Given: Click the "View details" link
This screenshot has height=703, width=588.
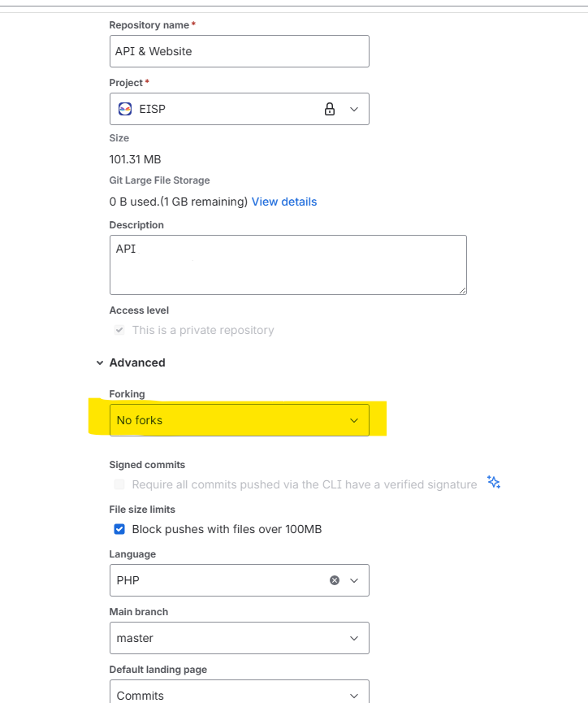Looking at the screenshot, I should click(284, 201).
